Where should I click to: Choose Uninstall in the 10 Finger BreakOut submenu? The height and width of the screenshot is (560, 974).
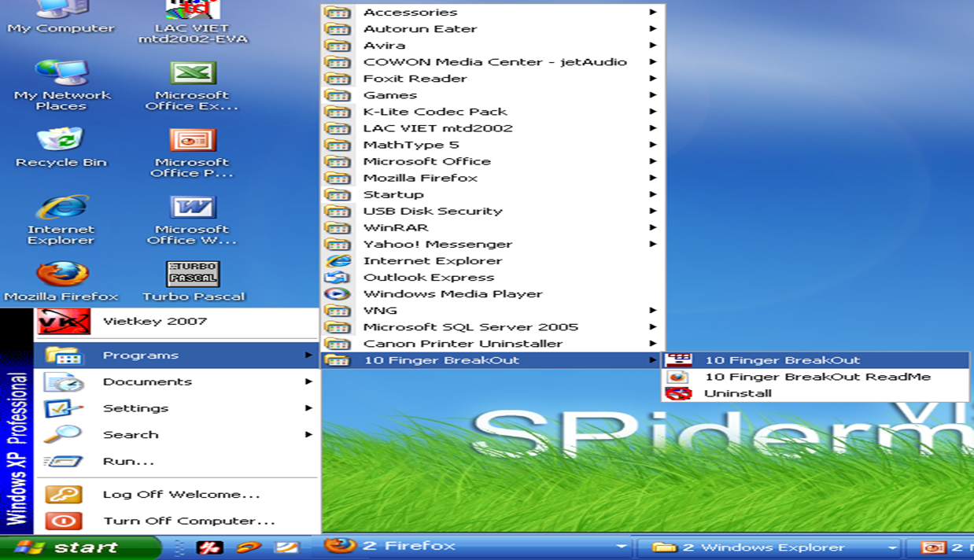pyautogui.click(x=816, y=393)
